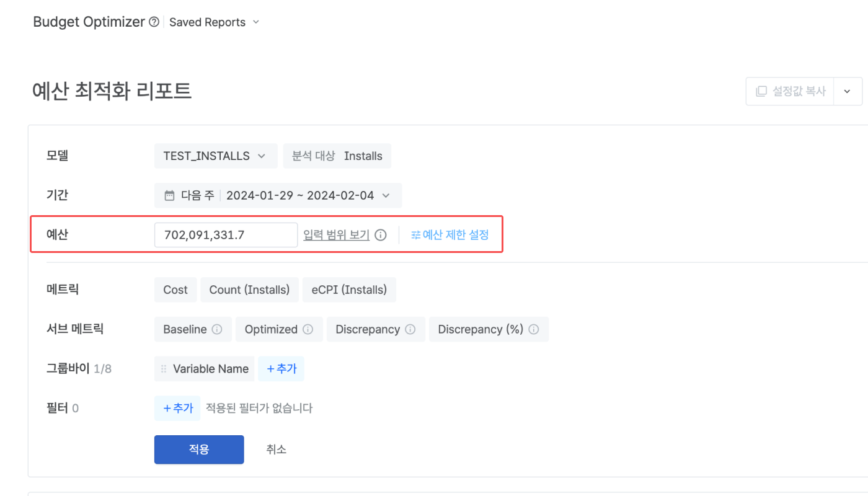This screenshot has width=868, height=496.
Task: Click +추가 in the 필터 row
Action: click(177, 408)
